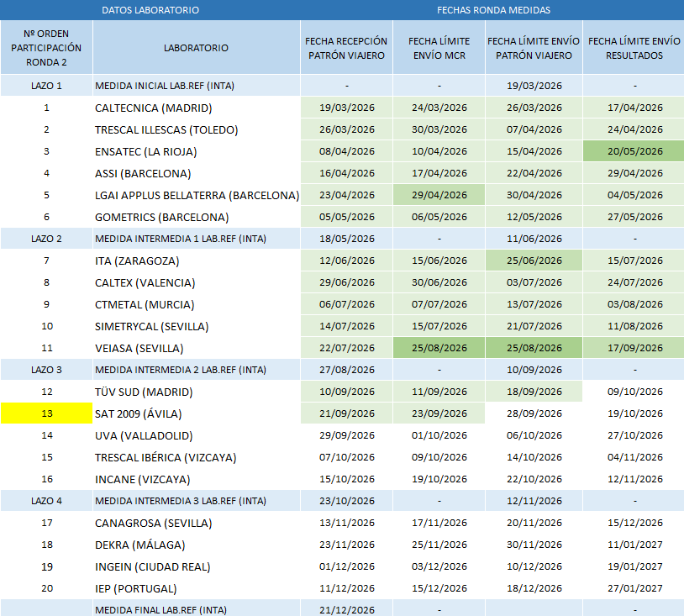Screen dimensions: 684x616
Task: Select LGAI APPLUS BELLATERRA (BARCELONA) cell
Action: (197, 195)
